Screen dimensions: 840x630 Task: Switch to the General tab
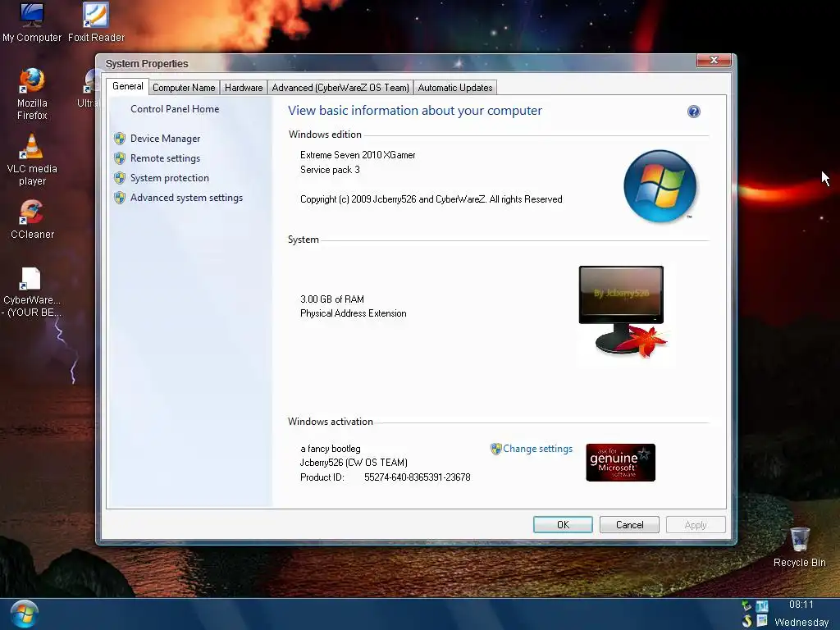click(x=127, y=86)
